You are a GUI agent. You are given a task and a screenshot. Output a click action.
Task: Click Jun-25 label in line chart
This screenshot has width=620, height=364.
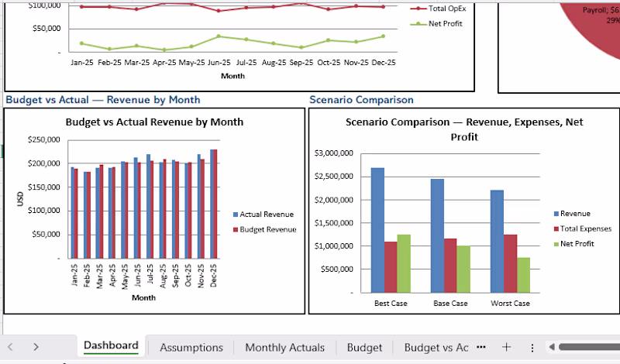click(x=219, y=63)
